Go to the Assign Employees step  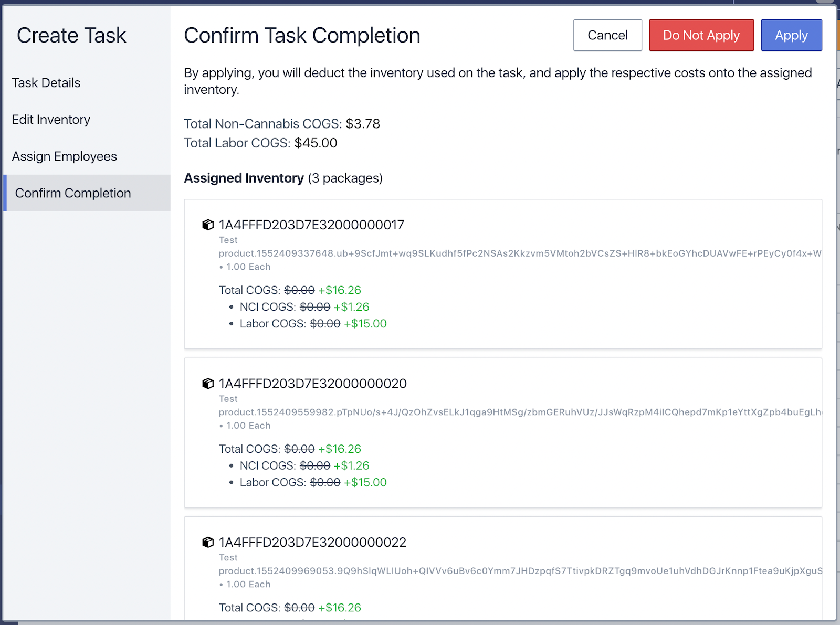[x=64, y=156]
